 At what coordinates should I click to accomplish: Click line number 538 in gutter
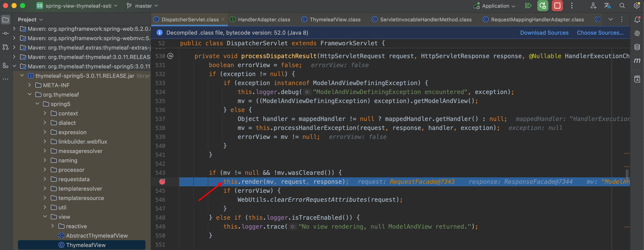tap(160, 128)
